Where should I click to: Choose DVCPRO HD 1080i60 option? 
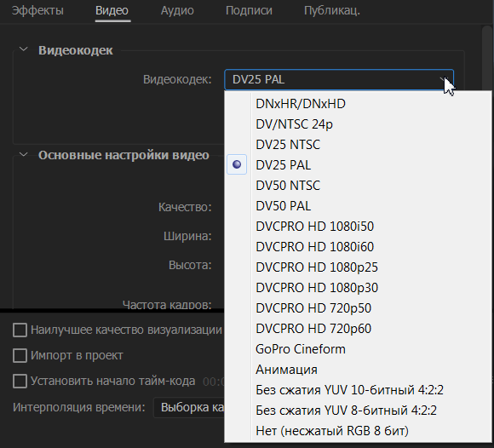(358, 247)
